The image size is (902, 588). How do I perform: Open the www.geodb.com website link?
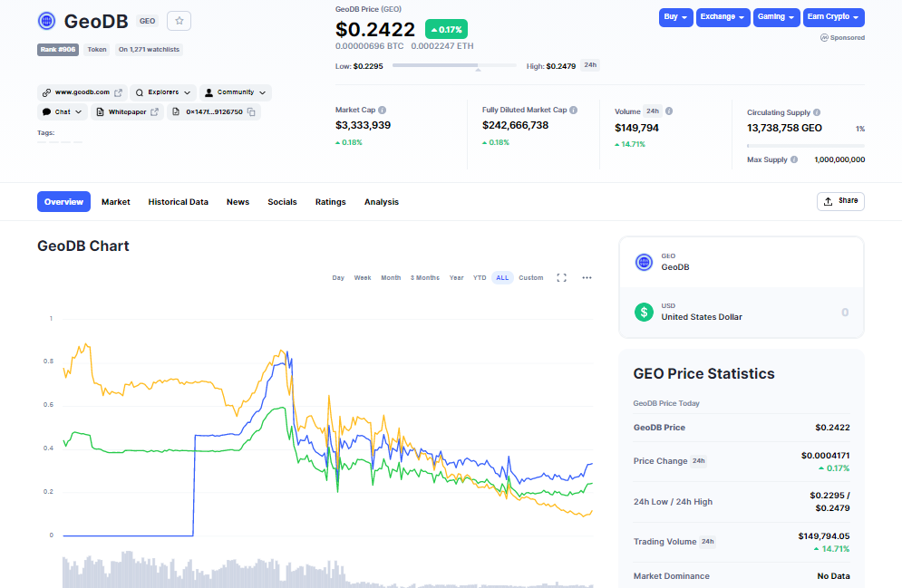pyautogui.click(x=82, y=92)
